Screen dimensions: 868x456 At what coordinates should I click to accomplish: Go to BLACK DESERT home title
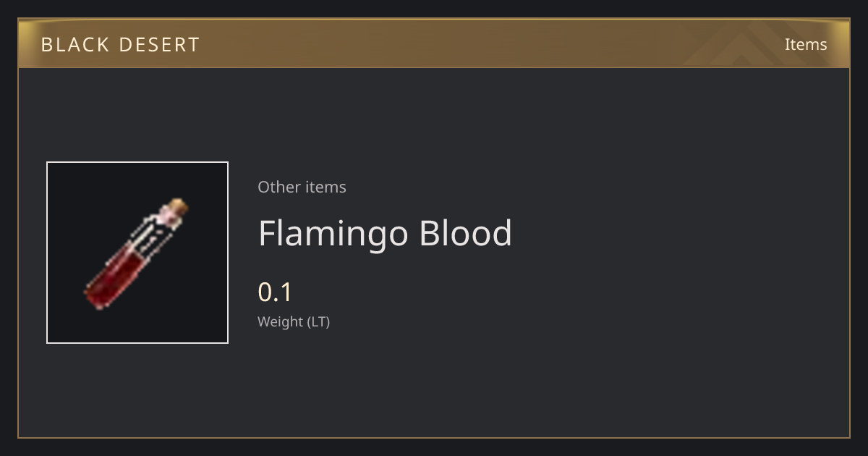pos(120,44)
